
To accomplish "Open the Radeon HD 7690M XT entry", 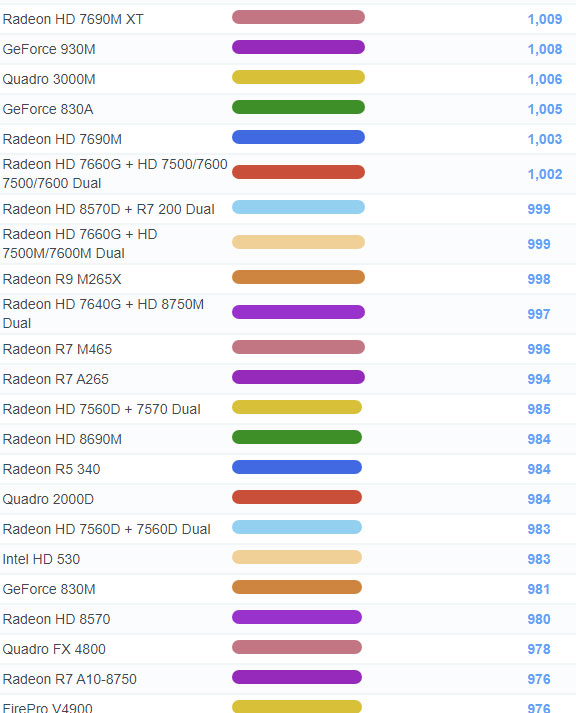I will 73,19.
